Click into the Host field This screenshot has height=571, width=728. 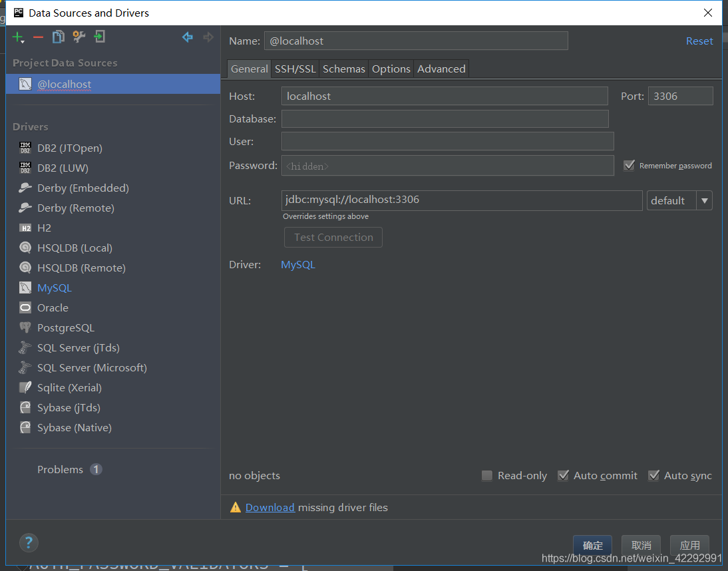click(x=445, y=96)
